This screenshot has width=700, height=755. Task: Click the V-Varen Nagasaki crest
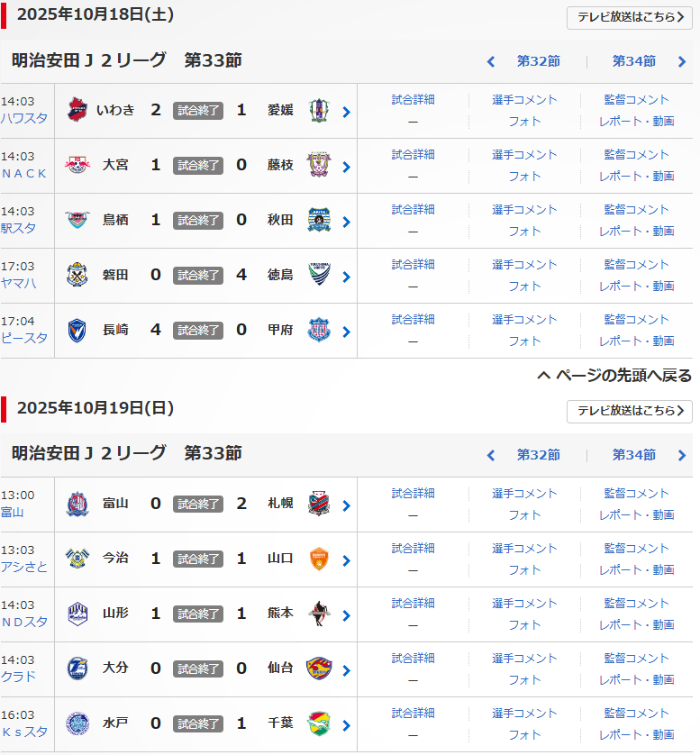(77, 330)
